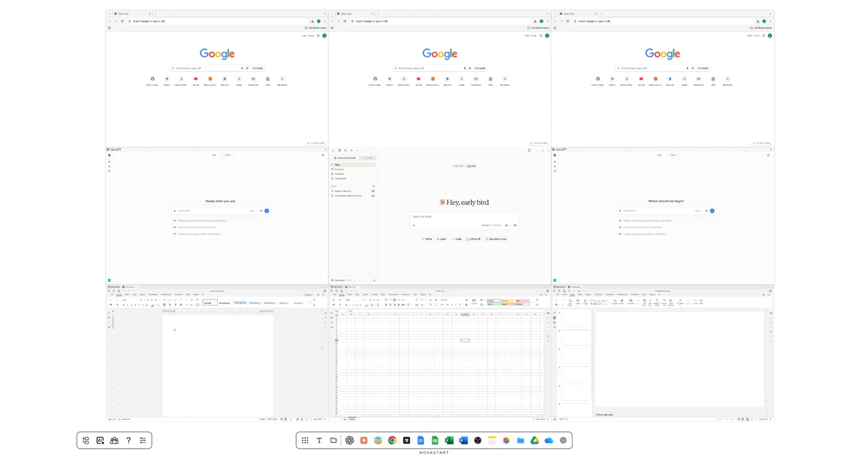
Task: Apply the Neutral yellow cell style in the spreadsheet
Action: [x=509, y=301]
